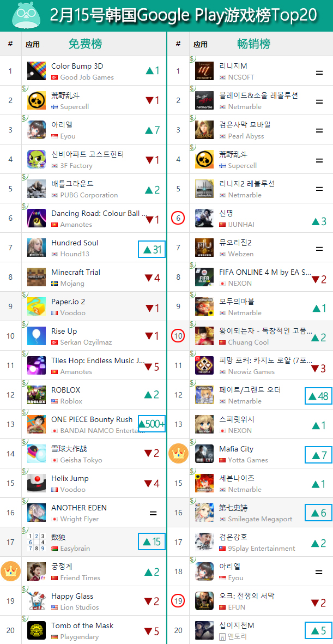
Task: Switch to the 畅销榜 column heading
Action: 254,44
